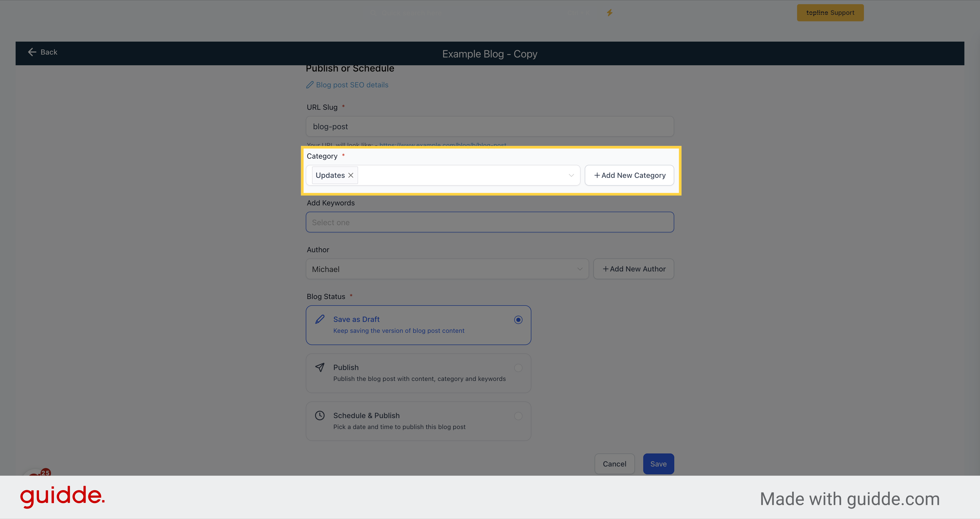Expand the Author dropdown showing Michael
The height and width of the screenshot is (519, 980).
coord(447,269)
